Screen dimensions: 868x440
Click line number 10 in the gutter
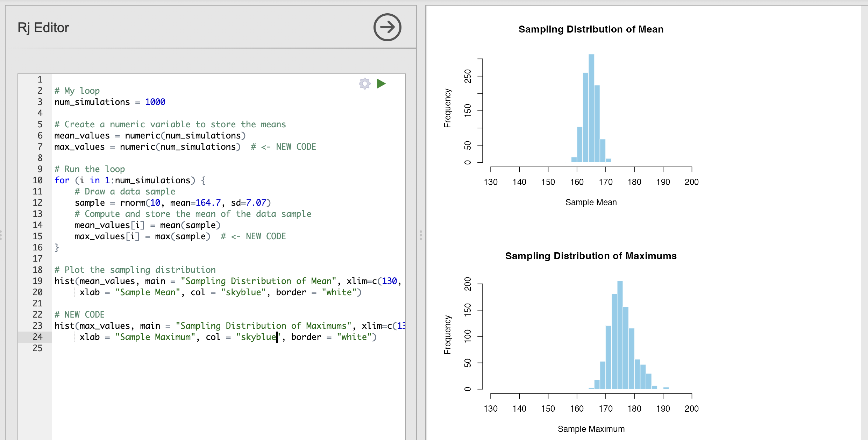[x=38, y=180]
